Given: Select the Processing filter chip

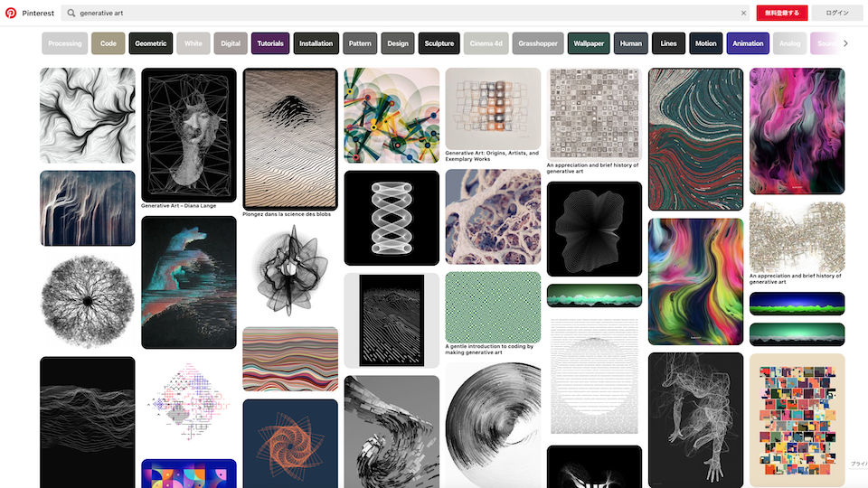Looking at the screenshot, I should 65,43.
